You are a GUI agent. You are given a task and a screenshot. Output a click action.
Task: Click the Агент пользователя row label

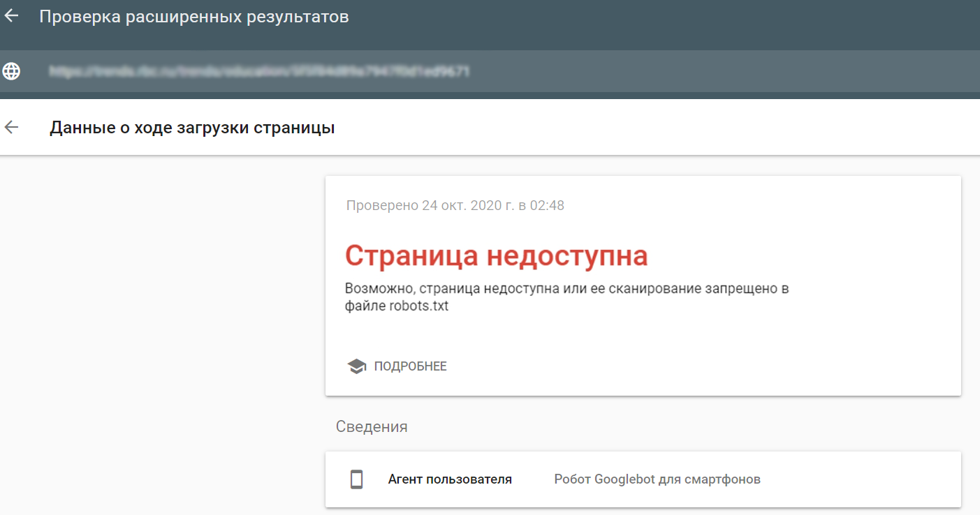pyautogui.click(x=450, y=479)
